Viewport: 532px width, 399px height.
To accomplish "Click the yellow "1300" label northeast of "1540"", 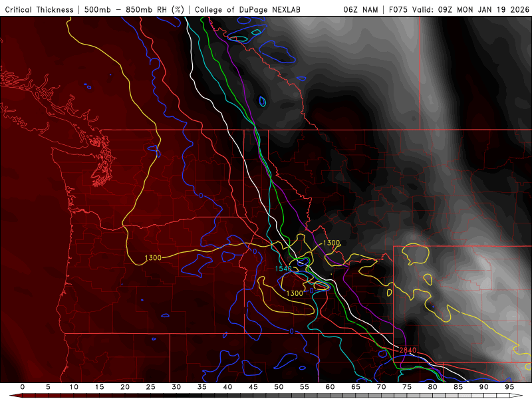I will (x=331, y=243).
